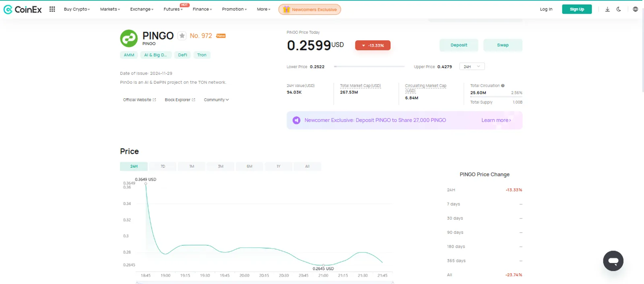Click the -13.33% price change badge

[x=373, y=46]
